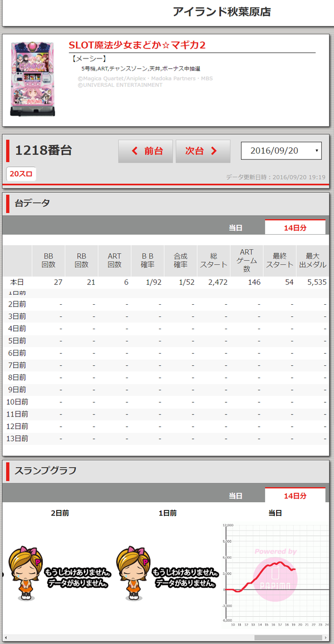Click the BB回数 column header
The image size is (334, 644).
pyautogui.click(x=48, y=260)
